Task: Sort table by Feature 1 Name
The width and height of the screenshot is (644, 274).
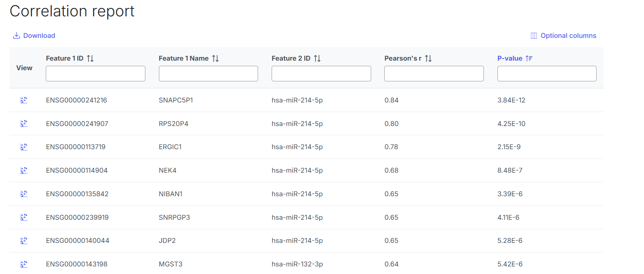Action: 215,59
